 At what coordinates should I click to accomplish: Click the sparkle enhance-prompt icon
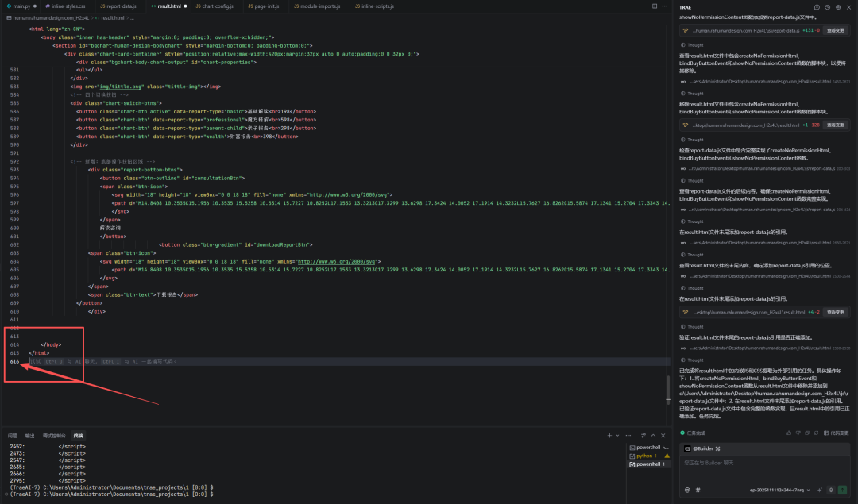tap(820, 490)
